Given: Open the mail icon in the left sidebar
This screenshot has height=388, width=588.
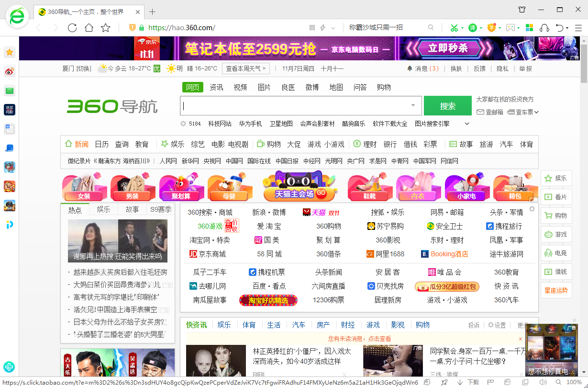Looking at the screenshot, I should click(9, 91).
